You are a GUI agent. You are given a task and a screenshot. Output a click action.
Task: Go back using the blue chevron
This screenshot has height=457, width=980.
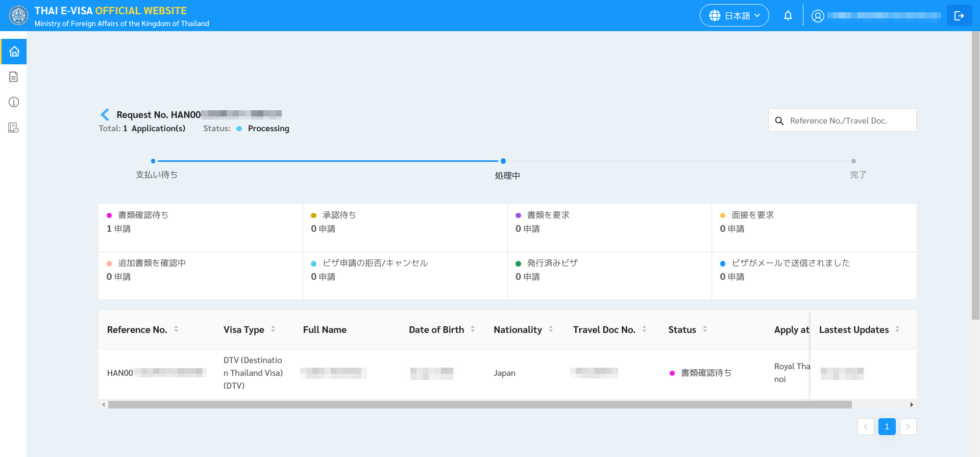105,114
